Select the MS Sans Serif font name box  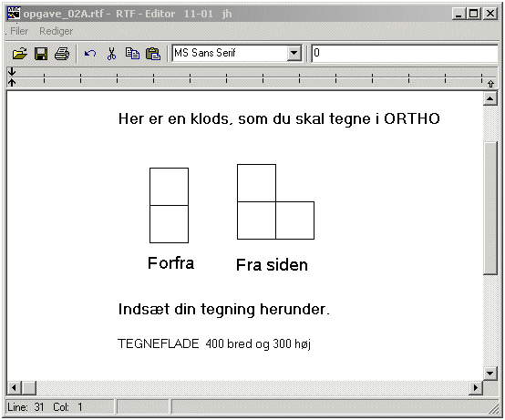point(230,53)
